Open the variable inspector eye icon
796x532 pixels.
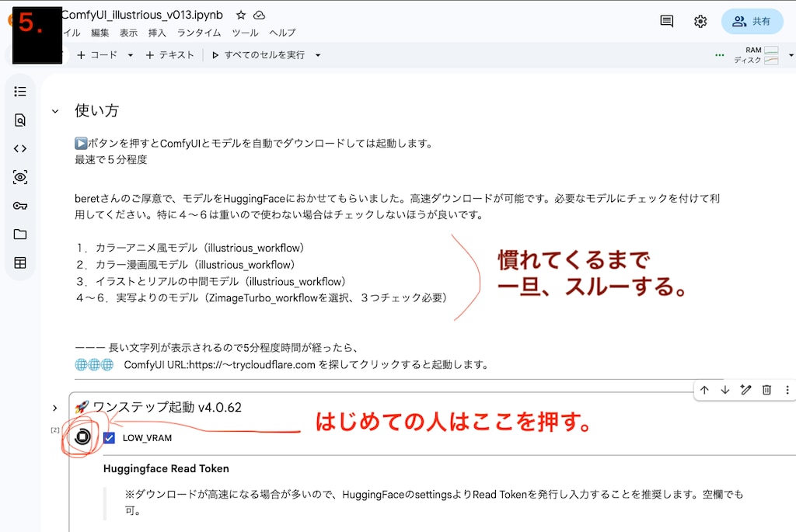20,177
